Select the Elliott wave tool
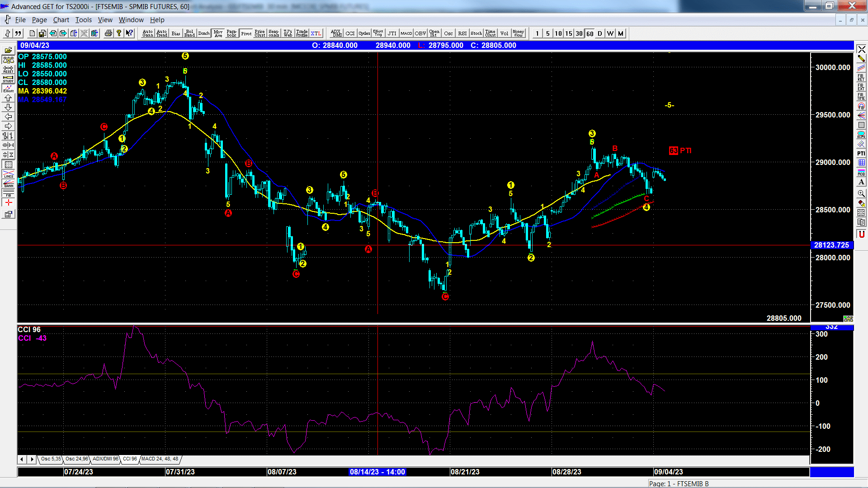Image resolution: width=868 pixels, height=488 pixels. pyautogui.click(x=8, y=88)
